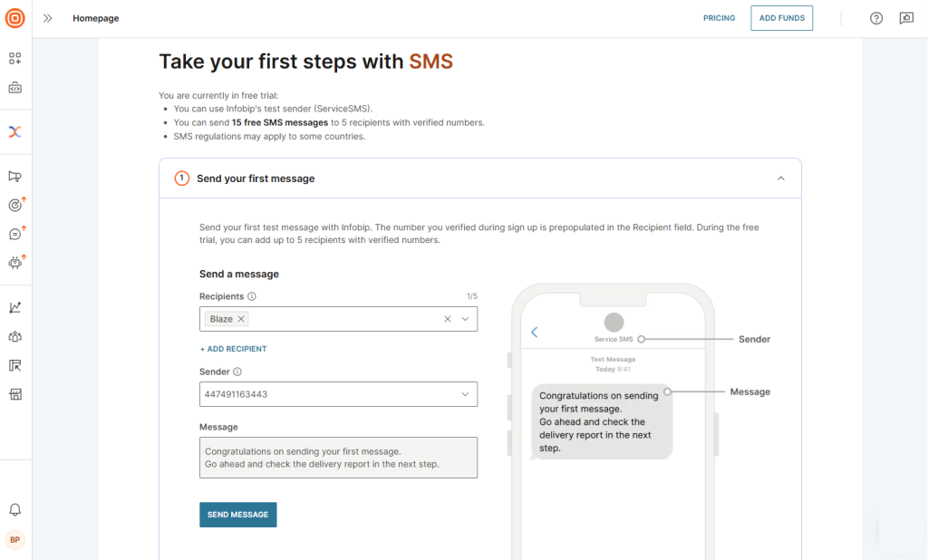Viewport: 928px width, 560px height.
Task: Click the help question mark icon
Action: 876,18
